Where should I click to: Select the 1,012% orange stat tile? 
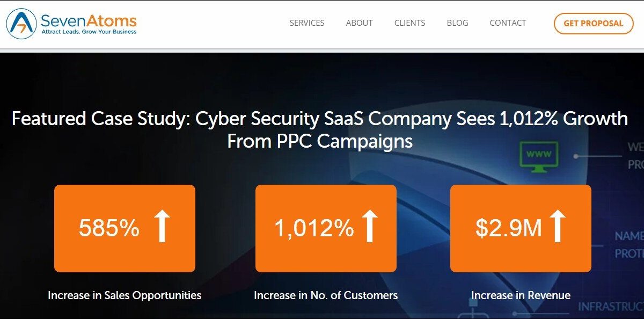[x=326, y=228]
